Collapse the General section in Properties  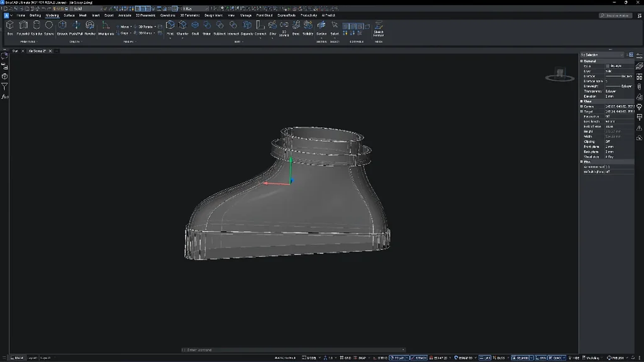pyautogui.click(x=582, y=61)
